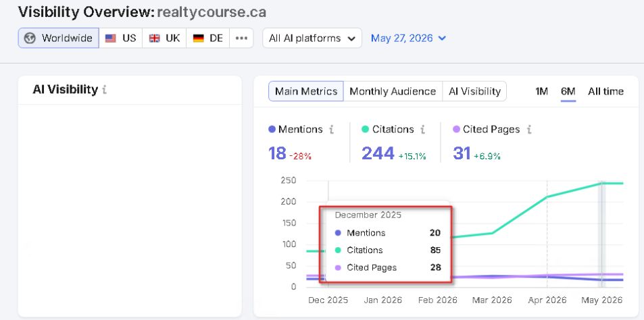644x320 pixels.
Task: Click the Mentions value 18
Action: pyautogui.click(x=277, y=153)
